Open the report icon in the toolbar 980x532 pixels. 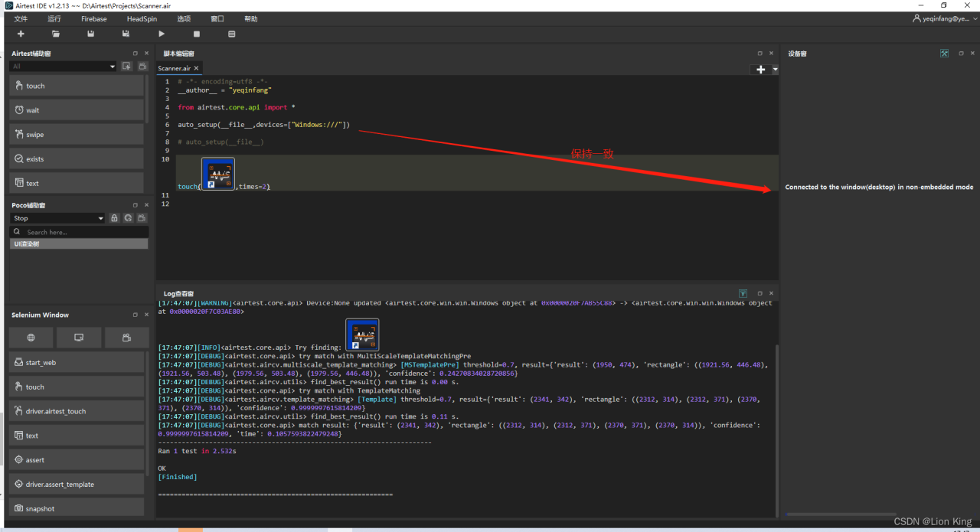[232, 34]
